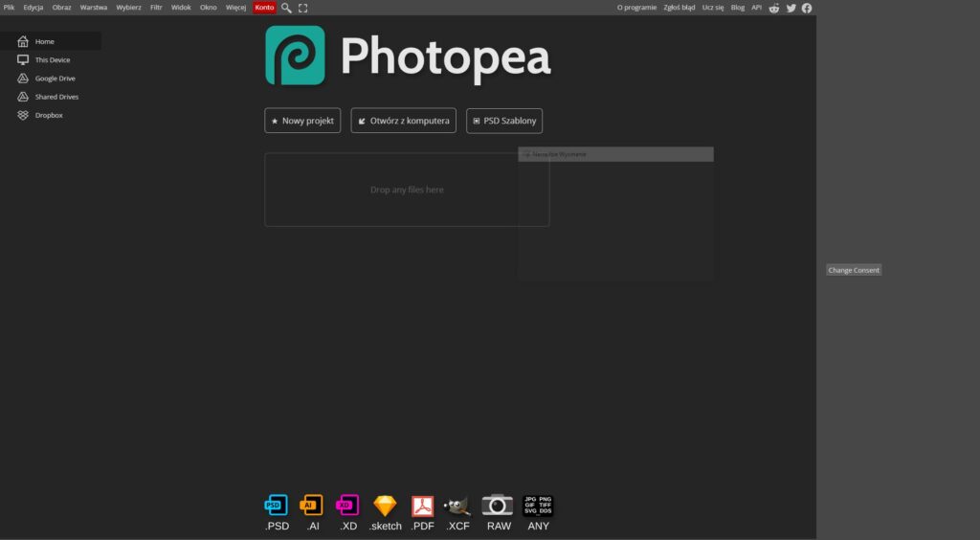
Task: Click the Reddit icon
Action: [773, 8]
